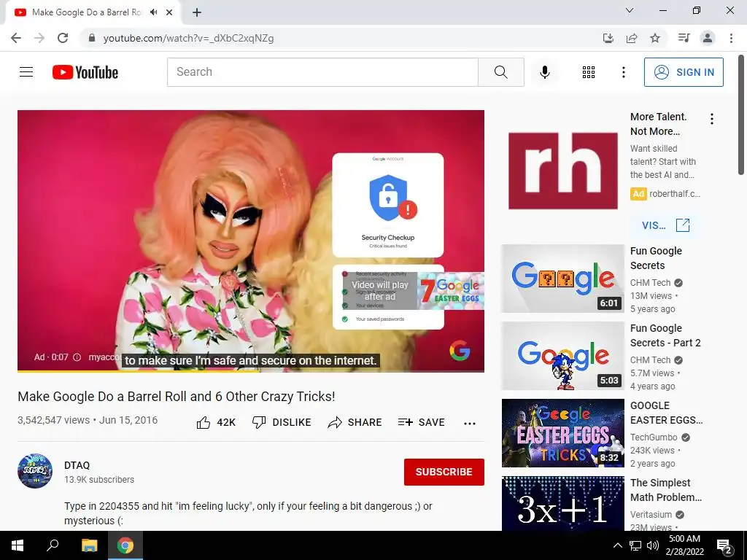Open "GOOGLE EASTER EGGS..." video title
Image resolution: width=747 pixels, height=560 pixels.
point(666,413)
